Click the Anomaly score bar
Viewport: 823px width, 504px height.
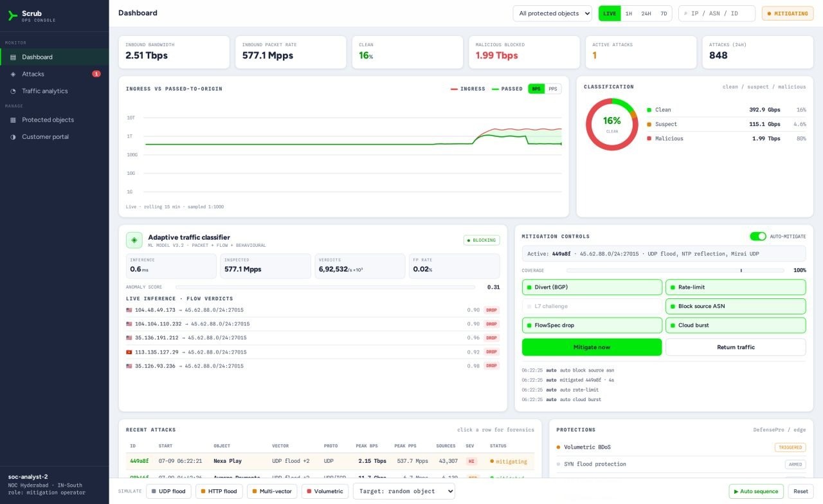[325, 287]
